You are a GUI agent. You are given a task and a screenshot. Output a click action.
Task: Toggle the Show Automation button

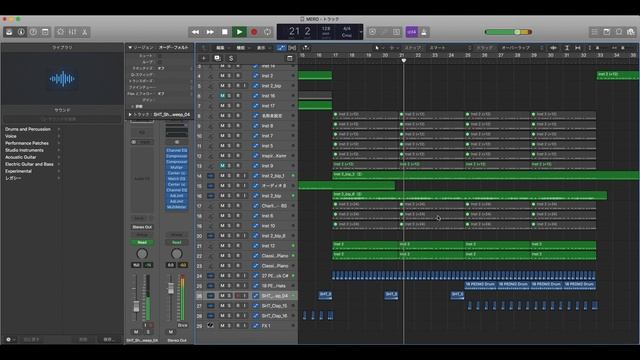click(281, 48)
